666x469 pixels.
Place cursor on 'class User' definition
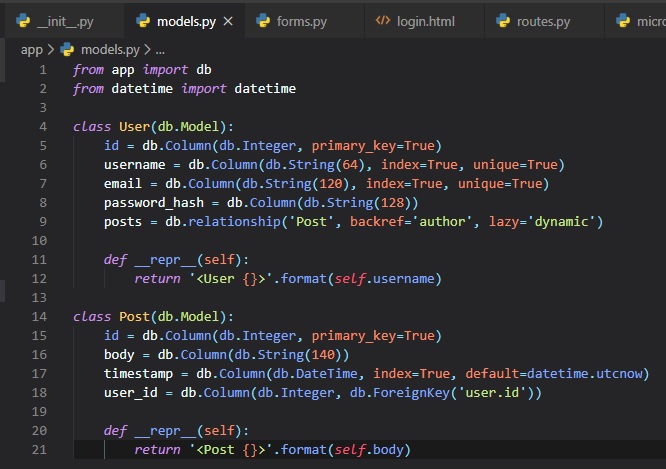pyautogui.click(x=122, y=127)
